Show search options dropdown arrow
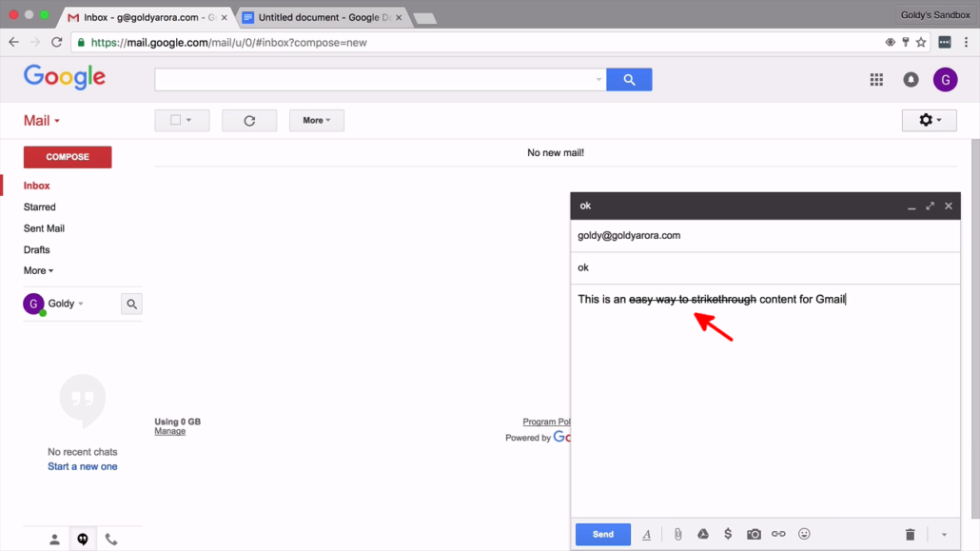Screen dimensions: 980x551 [x=598, y=79]
